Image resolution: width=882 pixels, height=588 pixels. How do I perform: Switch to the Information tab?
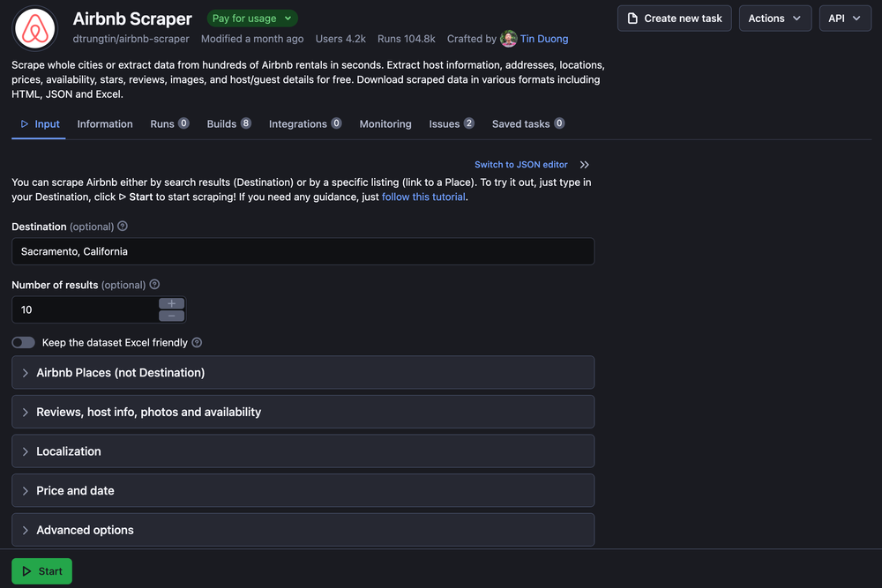pyautogui.click(x=104, y=123)
